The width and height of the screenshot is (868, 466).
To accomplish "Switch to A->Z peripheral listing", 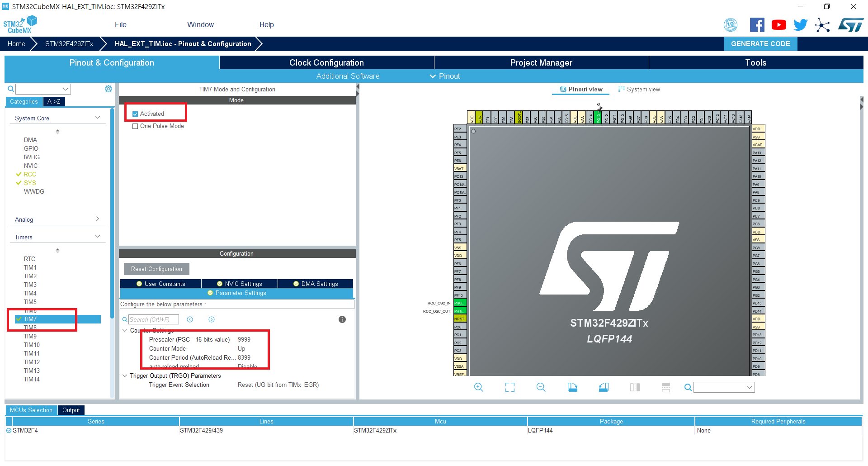I will [54, 101].
